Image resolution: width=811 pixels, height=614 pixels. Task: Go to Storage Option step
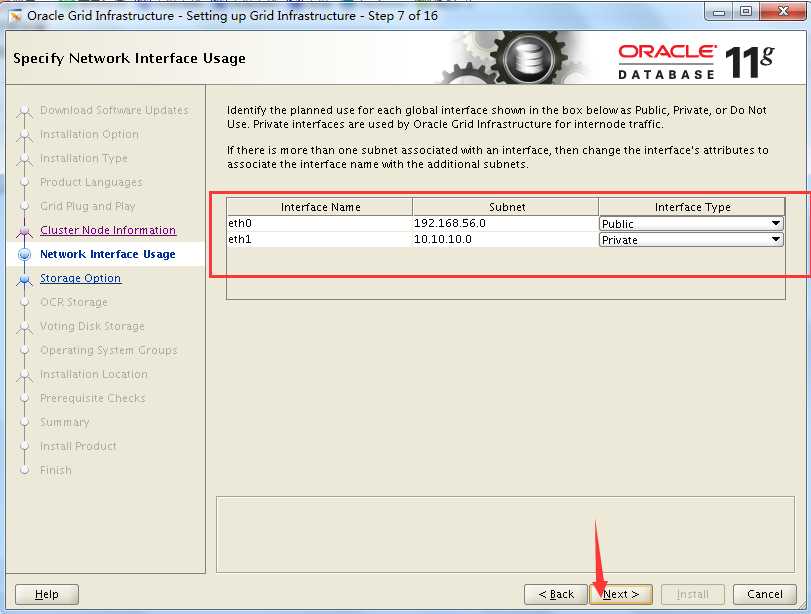tap(80, 278)
